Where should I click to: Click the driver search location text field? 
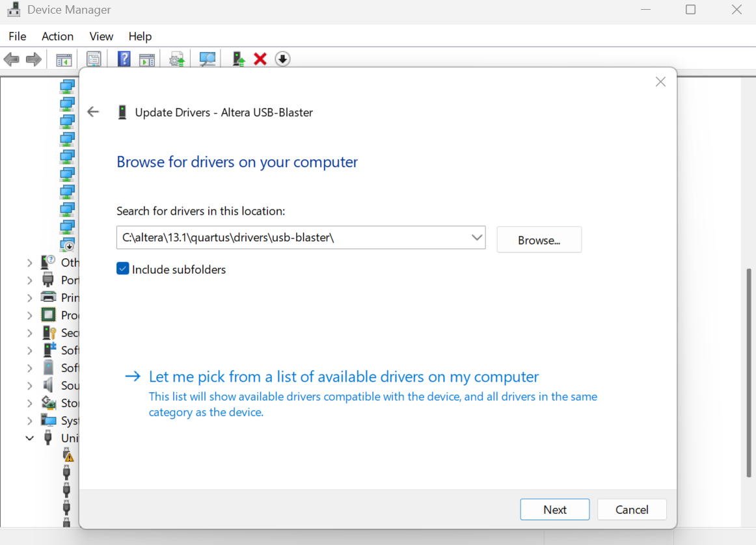tap(293, 238)
